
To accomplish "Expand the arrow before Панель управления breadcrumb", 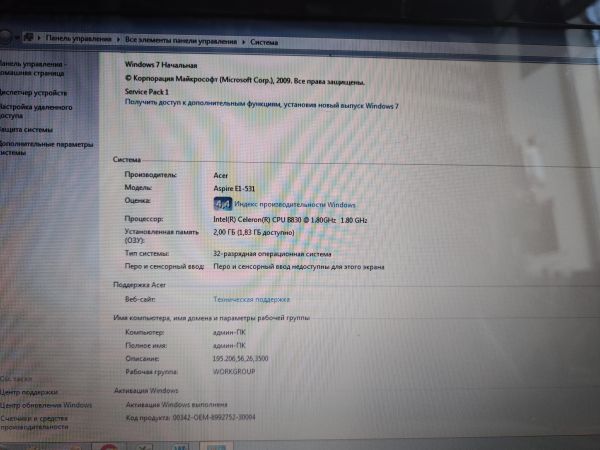I will point(39,38).
